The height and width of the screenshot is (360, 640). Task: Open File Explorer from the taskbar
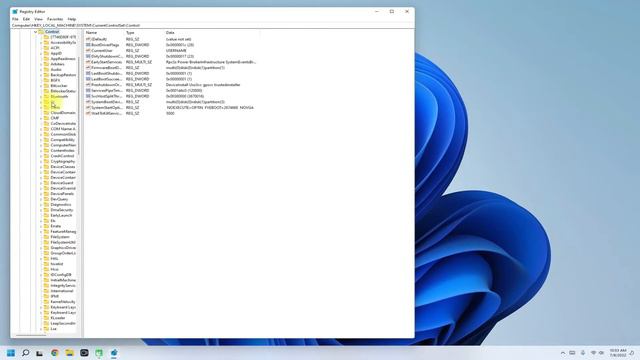coord(69,353)
